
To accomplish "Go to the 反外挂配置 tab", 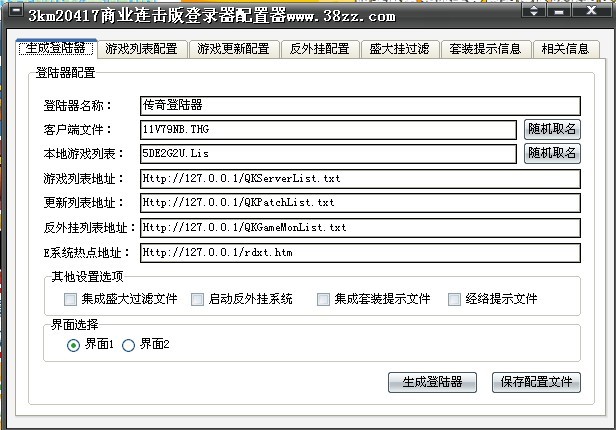I will point(319,49).
